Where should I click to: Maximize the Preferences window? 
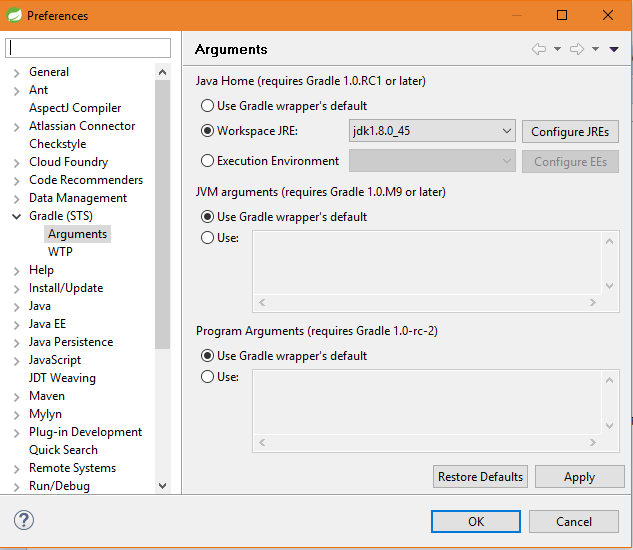click(562, 15)
